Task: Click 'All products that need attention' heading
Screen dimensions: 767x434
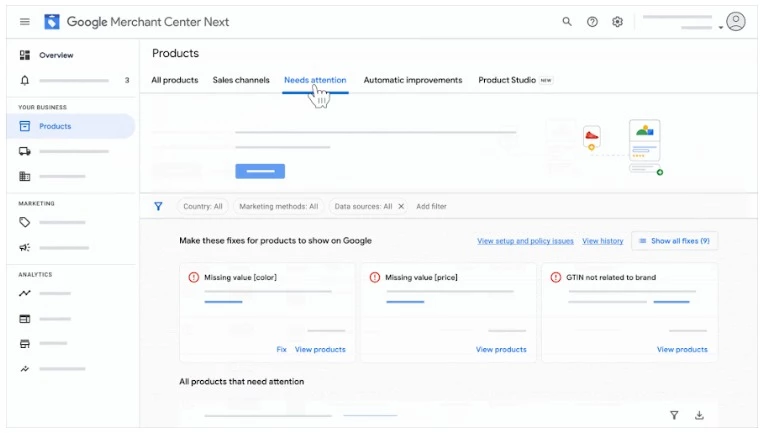Action: (241, 382)
